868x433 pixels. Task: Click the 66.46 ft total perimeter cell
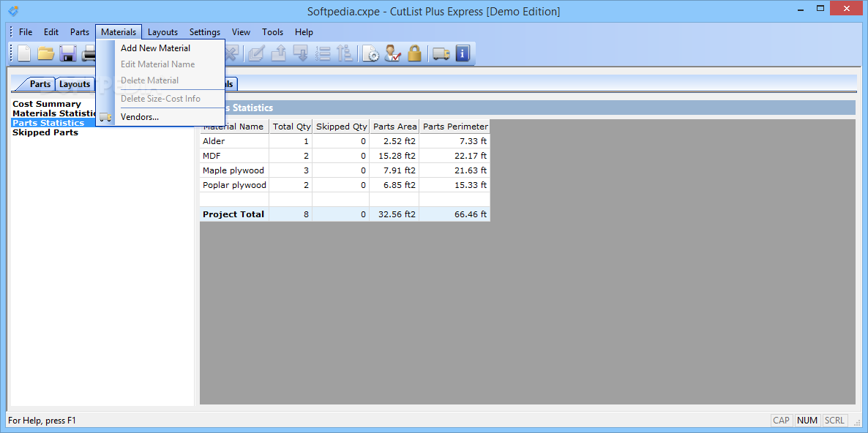[455, 214]
